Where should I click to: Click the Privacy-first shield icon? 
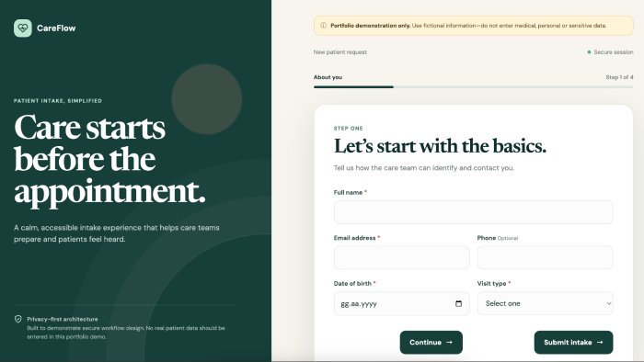pos(18,319)
